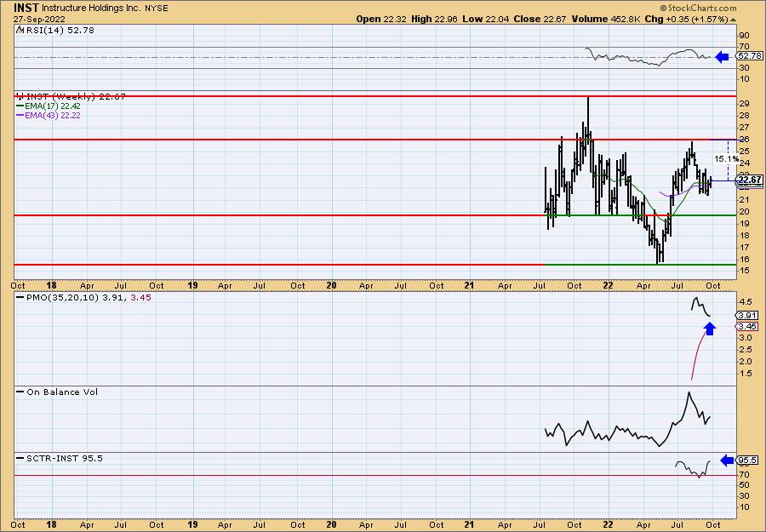
Task: Click the EMA(17) 22.42 legend text
Action: [x=53, y=106]
